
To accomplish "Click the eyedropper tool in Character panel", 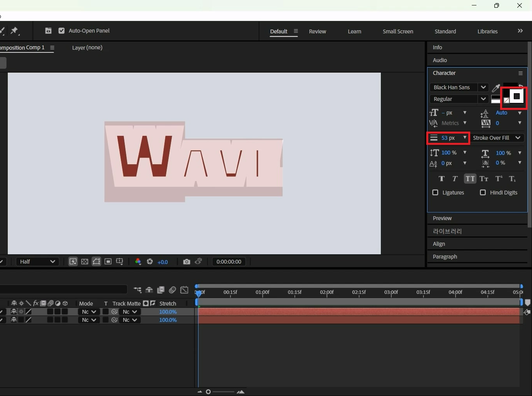I will click(496, 88).
